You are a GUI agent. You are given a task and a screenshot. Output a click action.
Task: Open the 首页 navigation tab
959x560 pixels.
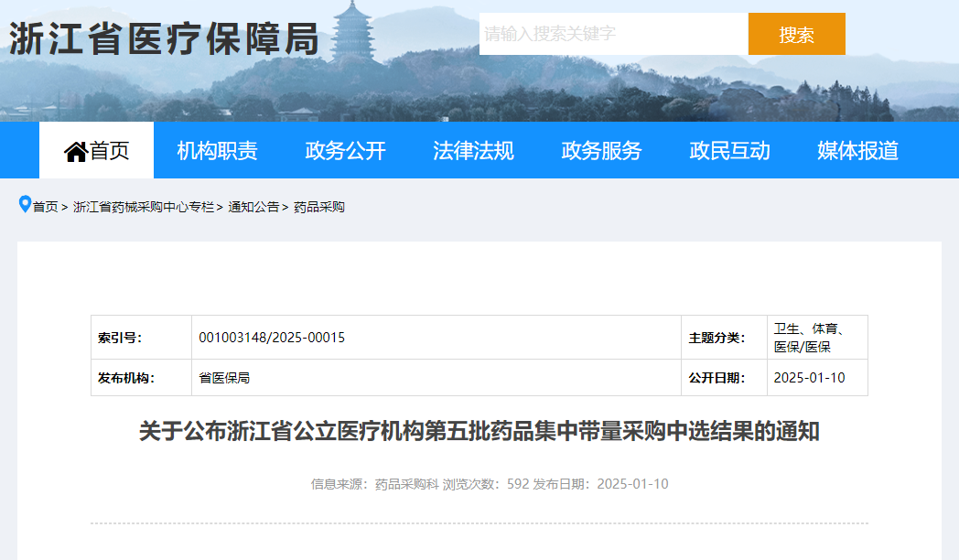96,150
